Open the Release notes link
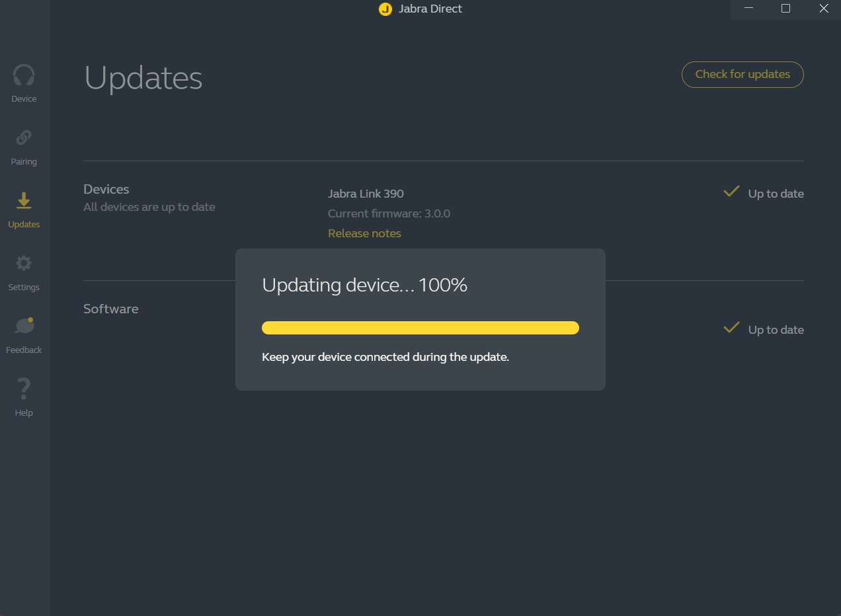This screenshot has width=841, height=616. click(364, 233)
